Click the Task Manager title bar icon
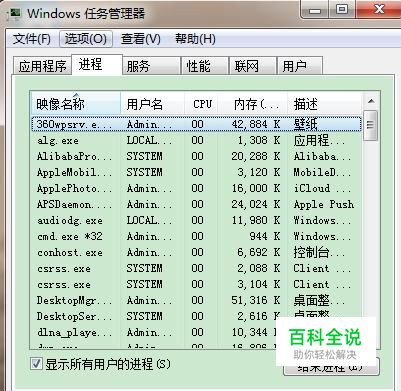Viewport: 401px width, 391px height. 14,13
